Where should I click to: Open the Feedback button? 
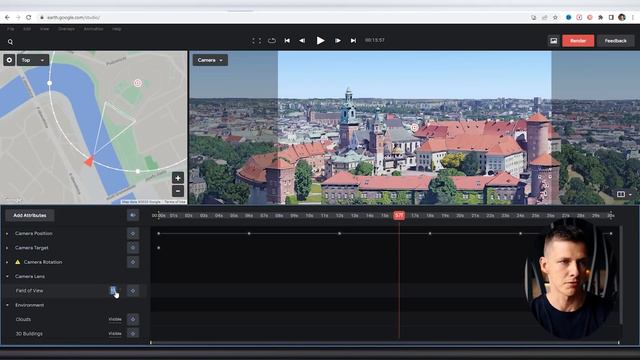point(616,41)
